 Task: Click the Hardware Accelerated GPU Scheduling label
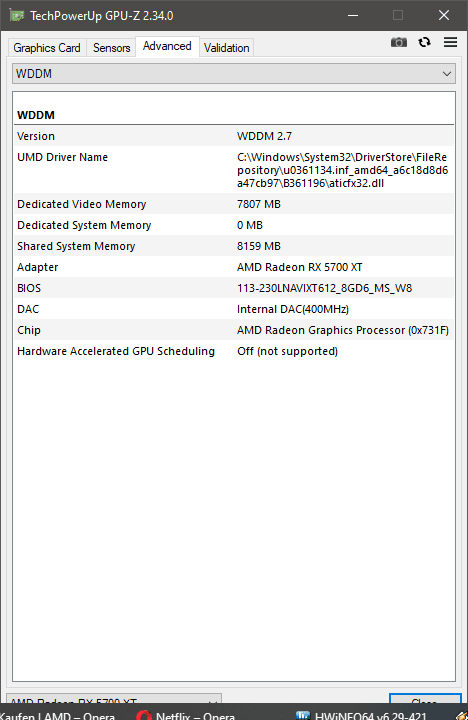pyautogui.click(x=116, y=352)
